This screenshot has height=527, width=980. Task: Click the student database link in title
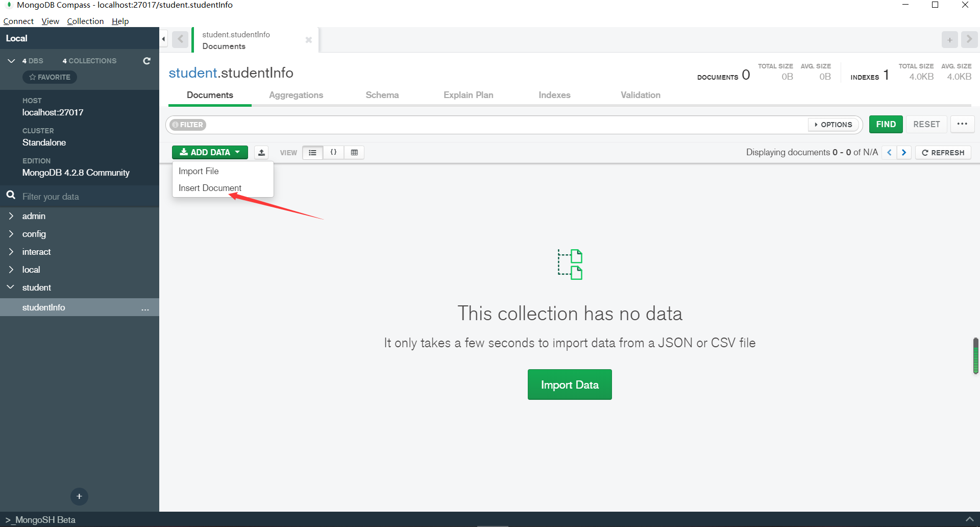193,73
